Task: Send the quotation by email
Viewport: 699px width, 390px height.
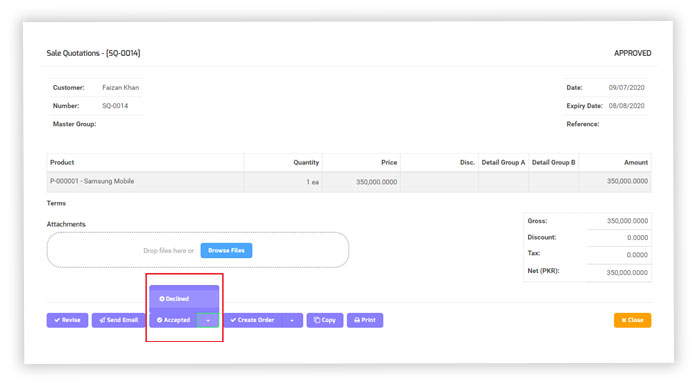Action: (119, 320)
